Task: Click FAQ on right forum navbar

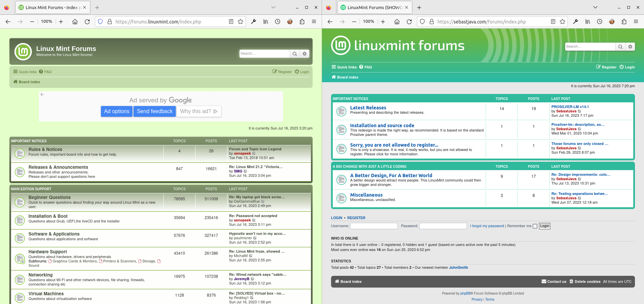Action: (366, 67)
